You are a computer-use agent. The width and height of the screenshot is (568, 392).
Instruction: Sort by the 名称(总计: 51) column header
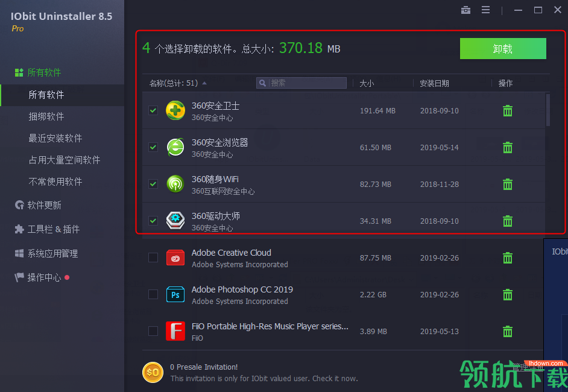point(174,83)
